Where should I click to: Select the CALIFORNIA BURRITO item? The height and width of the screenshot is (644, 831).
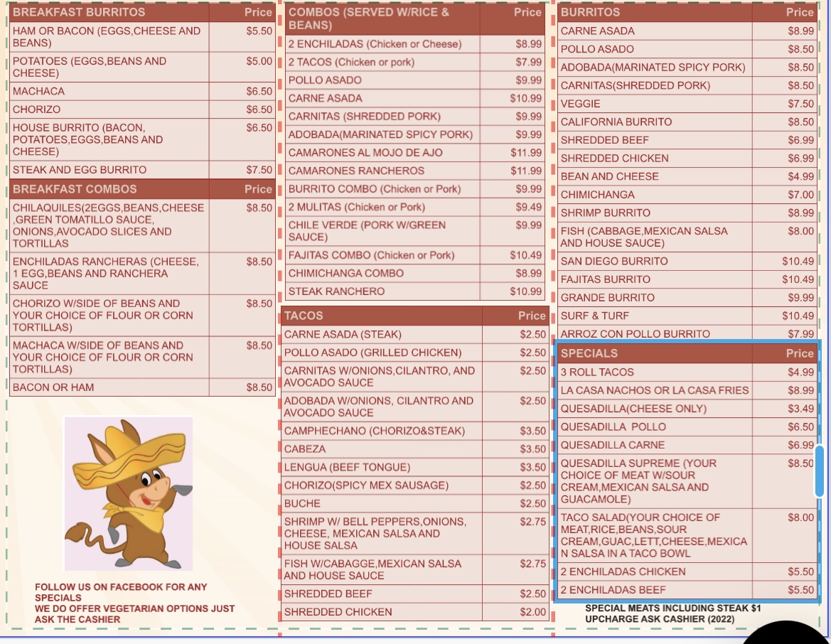coord(616,122)
